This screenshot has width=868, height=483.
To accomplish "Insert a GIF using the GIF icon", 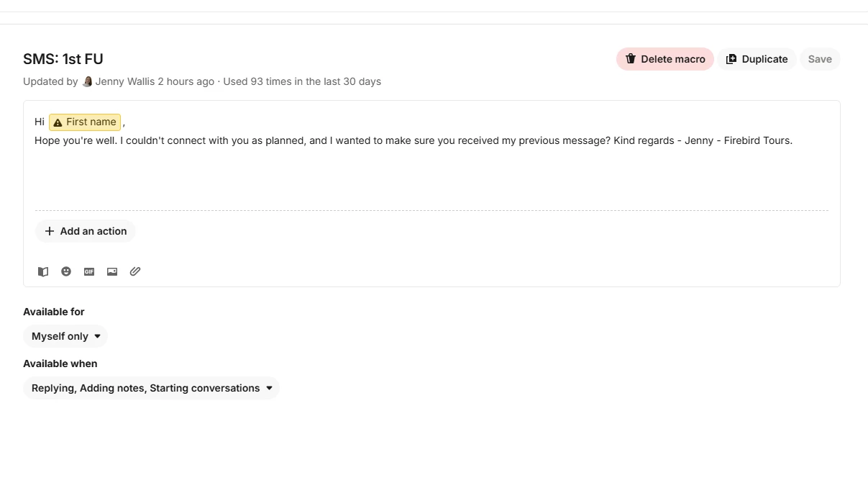I will [89, 271].
